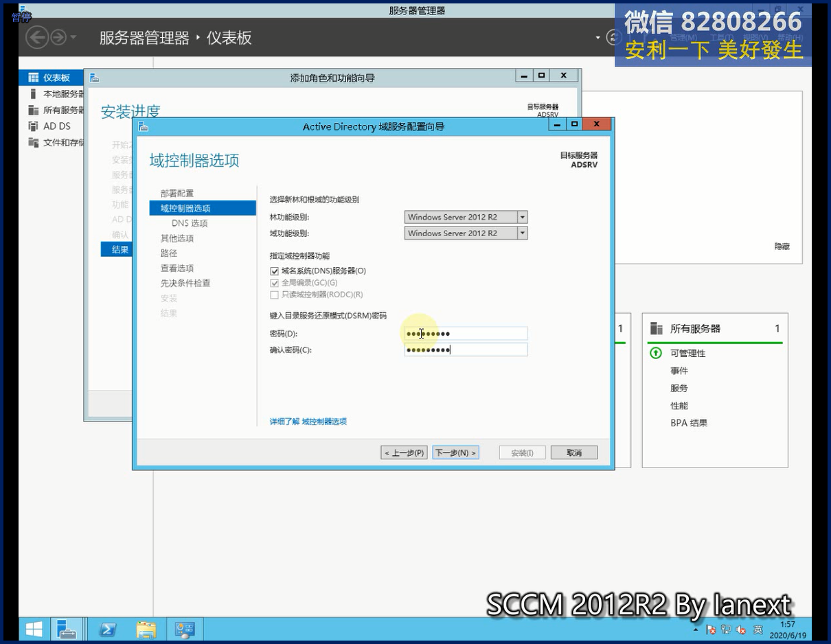Click green manageability status icon
831x644 pixels.
point(656,353)
